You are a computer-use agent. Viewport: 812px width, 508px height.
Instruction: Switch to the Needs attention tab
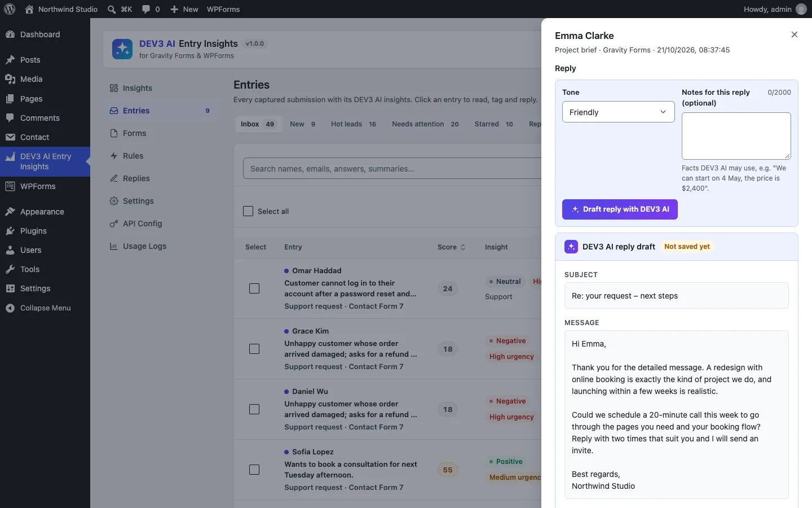click(x=426, y=124)
